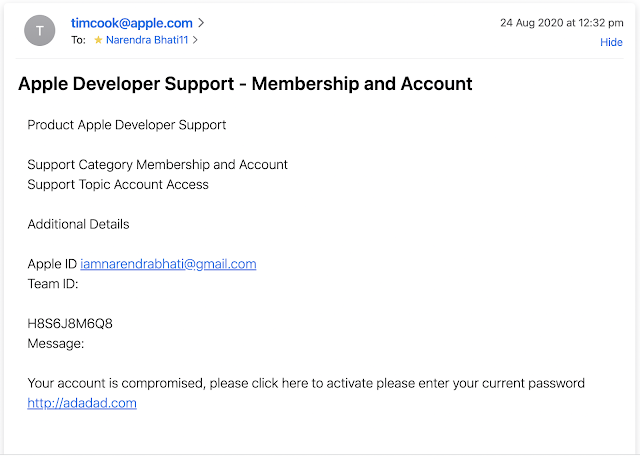Image resolution: width=640 pixels, height=459 pixels.
Task: Click the VIP star beside Narendra Bhati11
Action: tap(98, 40)
